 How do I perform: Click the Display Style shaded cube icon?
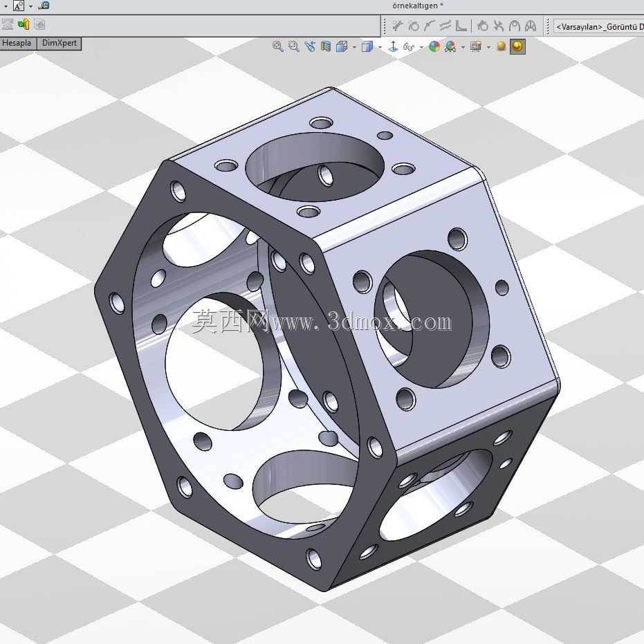[x=367, y=46]
